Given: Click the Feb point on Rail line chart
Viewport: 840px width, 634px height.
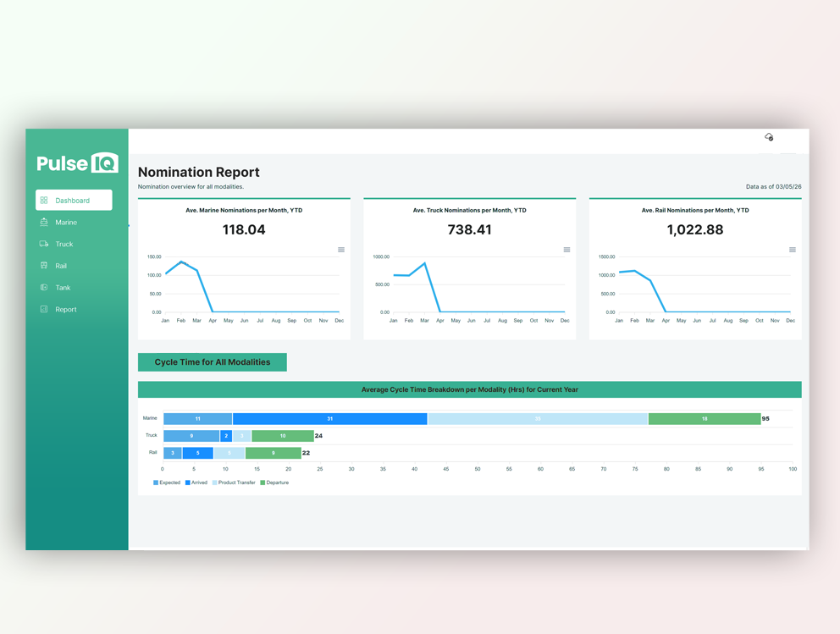Looking at the screenshot, I should coord(635,271).
